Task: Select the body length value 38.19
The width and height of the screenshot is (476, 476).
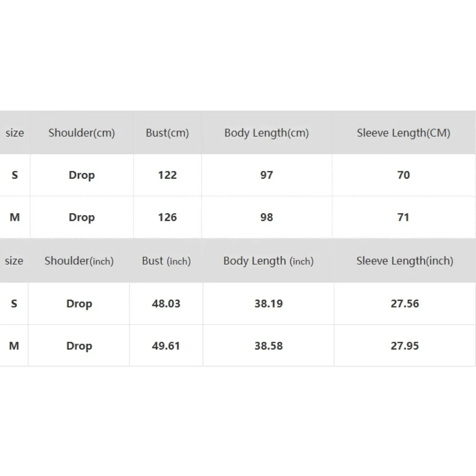Action: pos(268,304)
